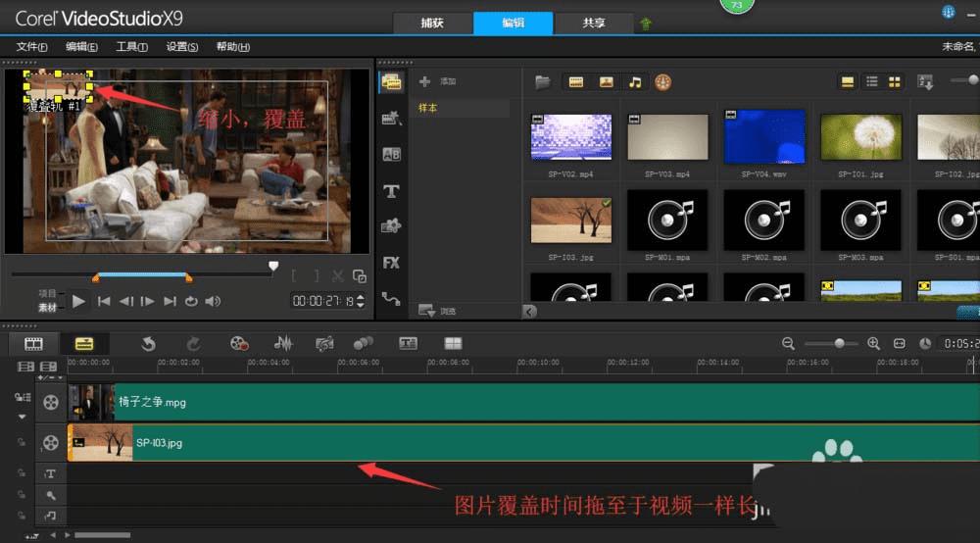Viewport: 980px width, 543px height.
Task: Select the SP-I03.jpg library thumbnail
Action: point(570,220)
